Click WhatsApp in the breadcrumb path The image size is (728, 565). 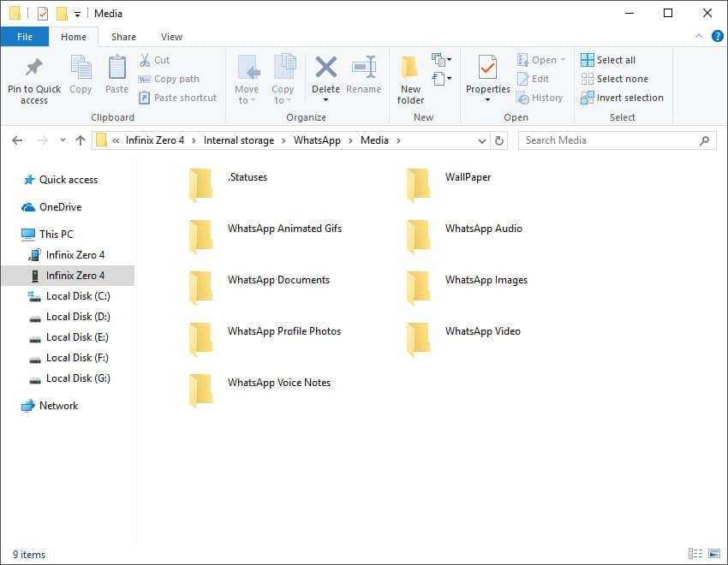[x=317, y=140]
